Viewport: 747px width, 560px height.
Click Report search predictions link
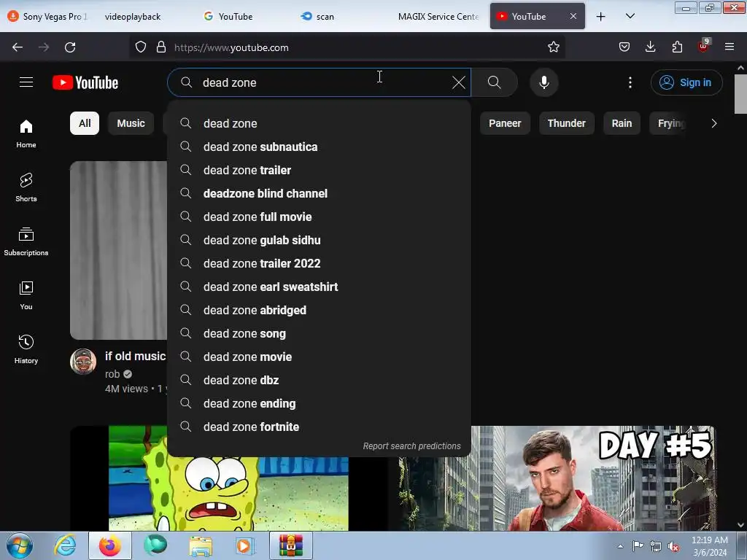[x=411, y=446]
